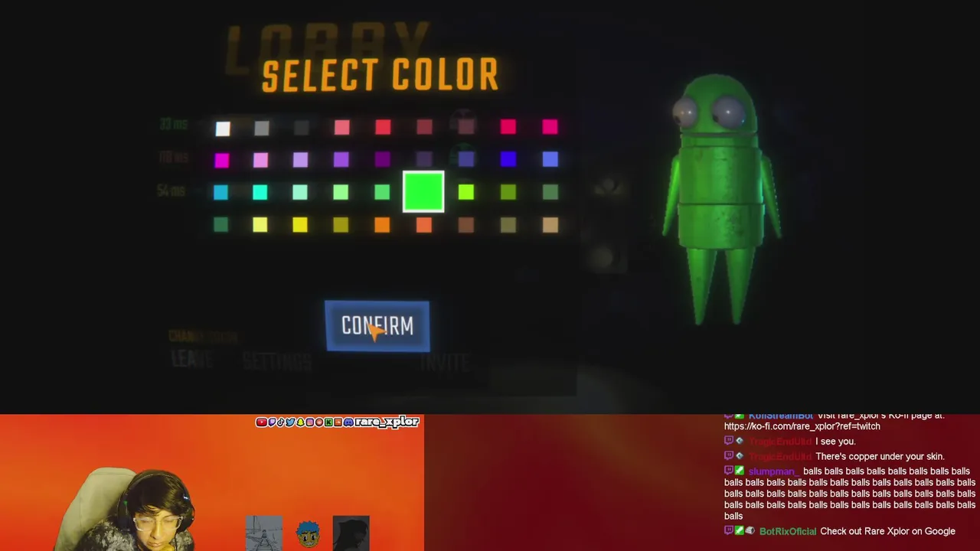Choose the coral orange-red swatch below selected green
Screen dimensions: 980x551
(x=423, y=224)
